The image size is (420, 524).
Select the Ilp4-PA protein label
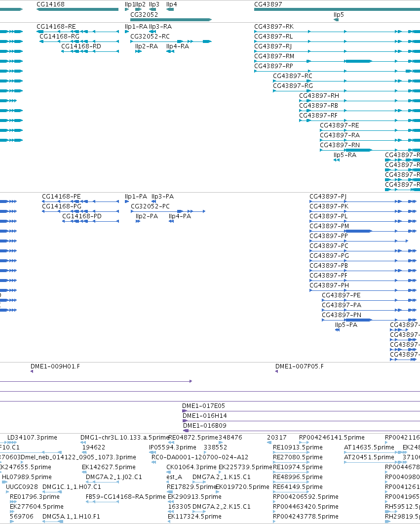180,216
